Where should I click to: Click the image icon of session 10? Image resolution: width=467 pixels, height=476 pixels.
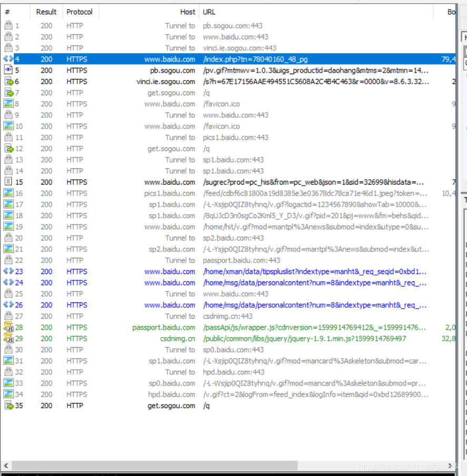(8, 126)
